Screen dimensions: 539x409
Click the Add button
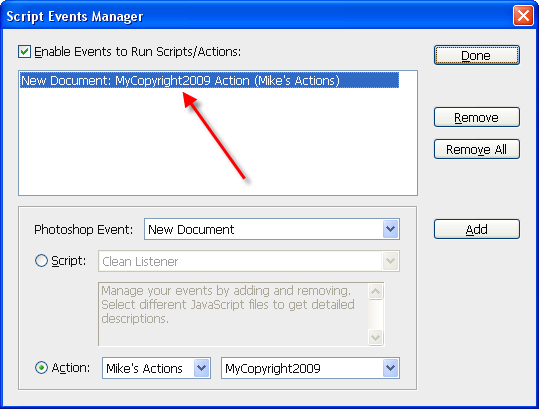coord(477,229)
